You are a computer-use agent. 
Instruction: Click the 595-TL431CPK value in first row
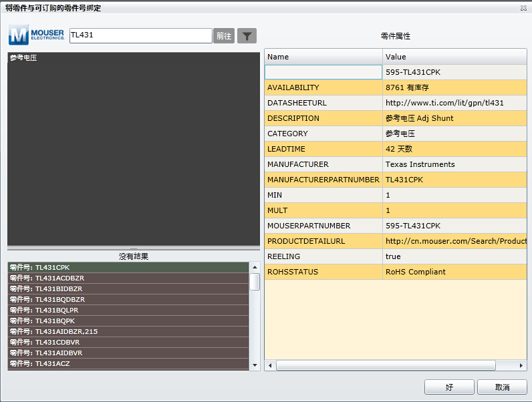[x=454, y=72]
